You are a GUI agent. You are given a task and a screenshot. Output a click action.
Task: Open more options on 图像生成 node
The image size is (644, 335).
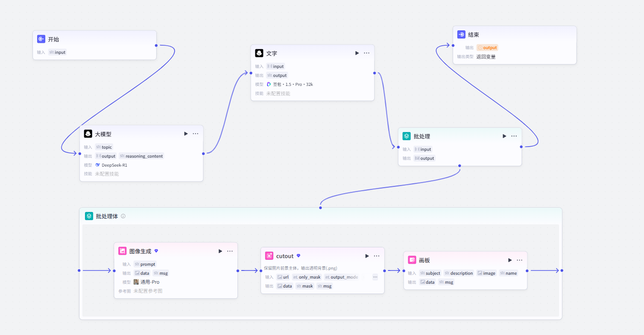[230, 251]
